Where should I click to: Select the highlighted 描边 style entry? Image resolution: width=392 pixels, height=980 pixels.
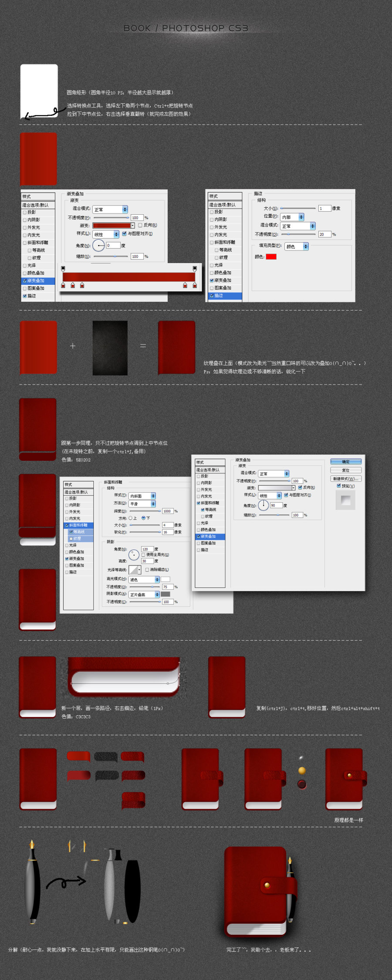[x=225, y=296]
